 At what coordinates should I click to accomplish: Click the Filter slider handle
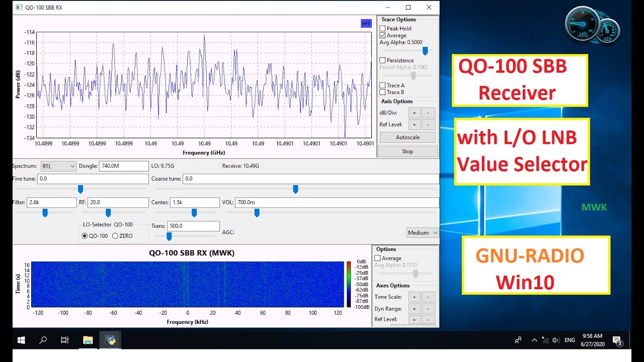(x=45, y=213)
